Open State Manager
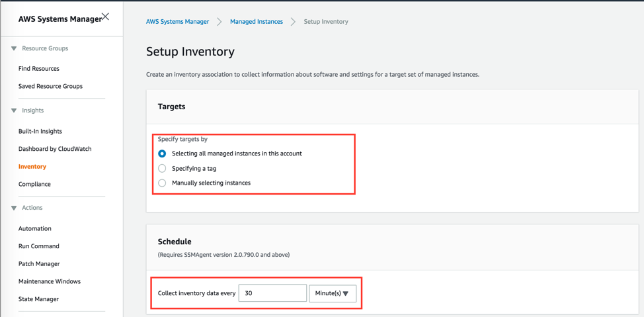 (38, 299)
